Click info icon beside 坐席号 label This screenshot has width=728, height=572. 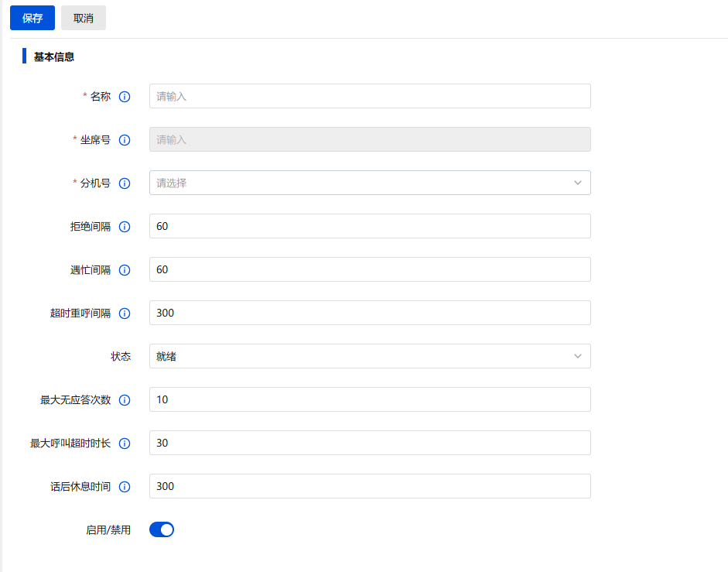[x=125, y=140]
